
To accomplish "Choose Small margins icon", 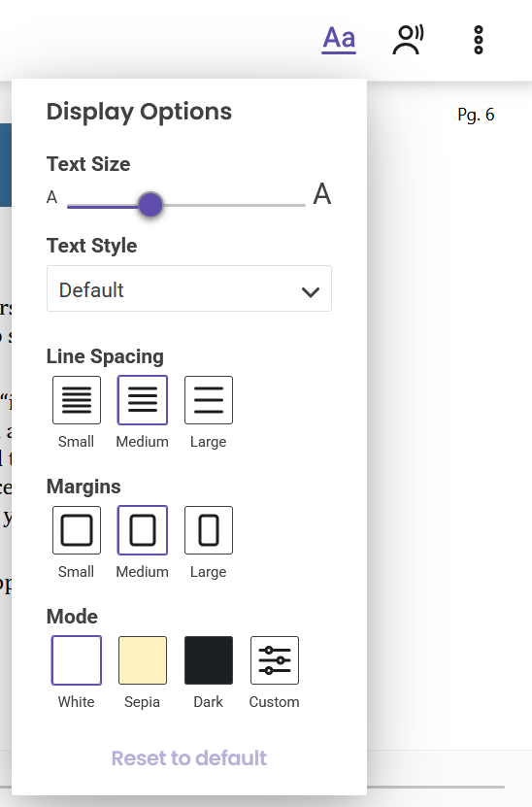I will pos(77,530).
